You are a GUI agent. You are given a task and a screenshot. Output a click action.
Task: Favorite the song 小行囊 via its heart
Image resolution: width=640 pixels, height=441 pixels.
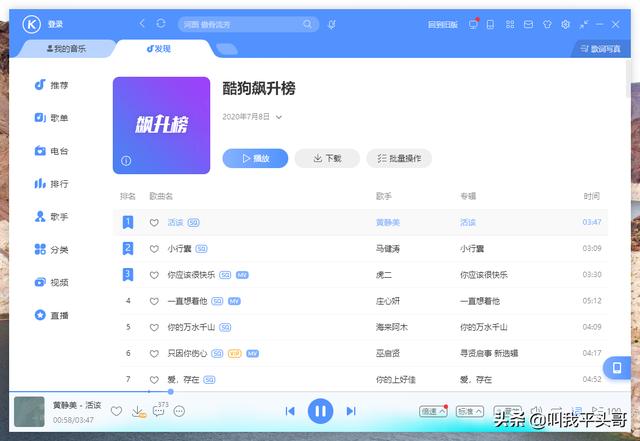[154, 248]
